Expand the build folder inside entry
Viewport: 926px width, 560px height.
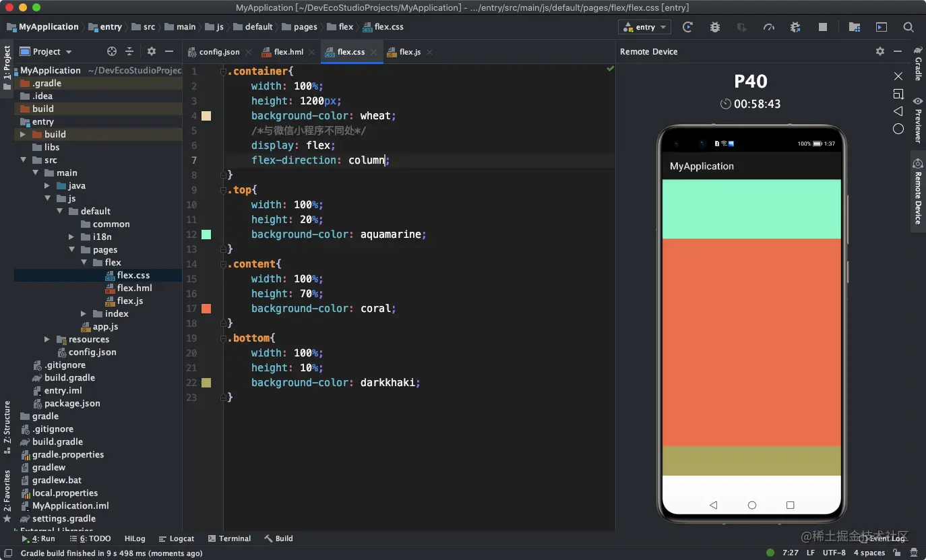pos(23,134)
